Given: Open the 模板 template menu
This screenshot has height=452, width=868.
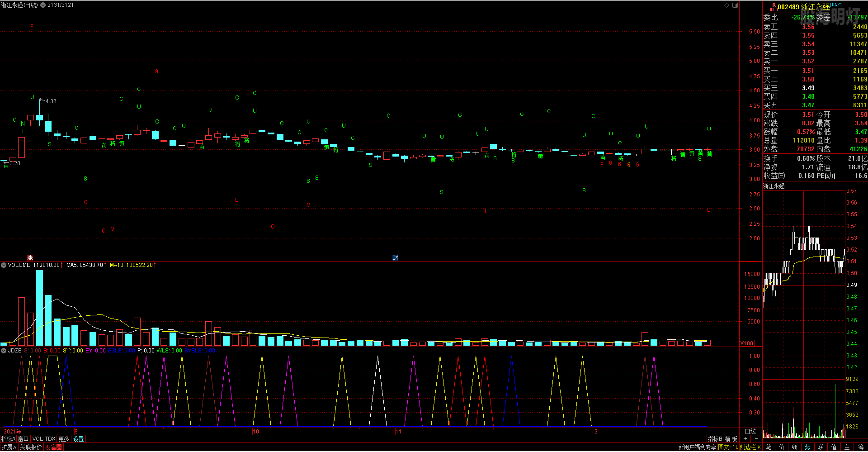Looking at the screenshot, I should pos(731,439).
